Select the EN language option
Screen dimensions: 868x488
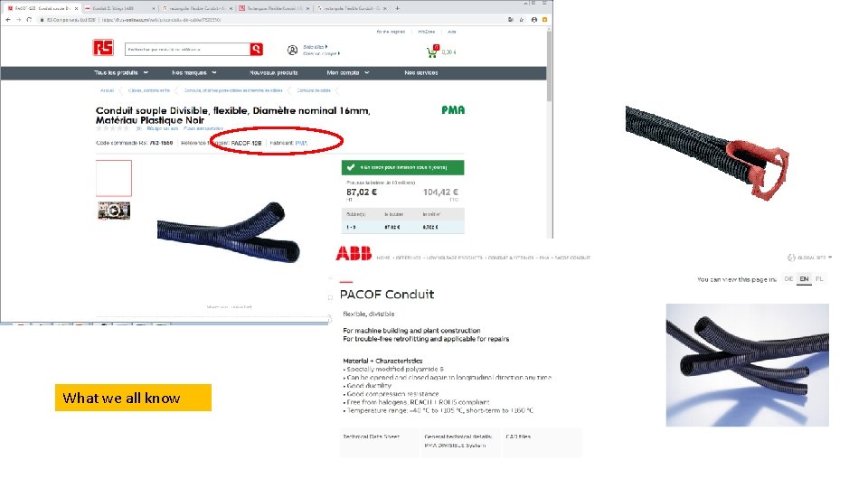pos(804,279)
